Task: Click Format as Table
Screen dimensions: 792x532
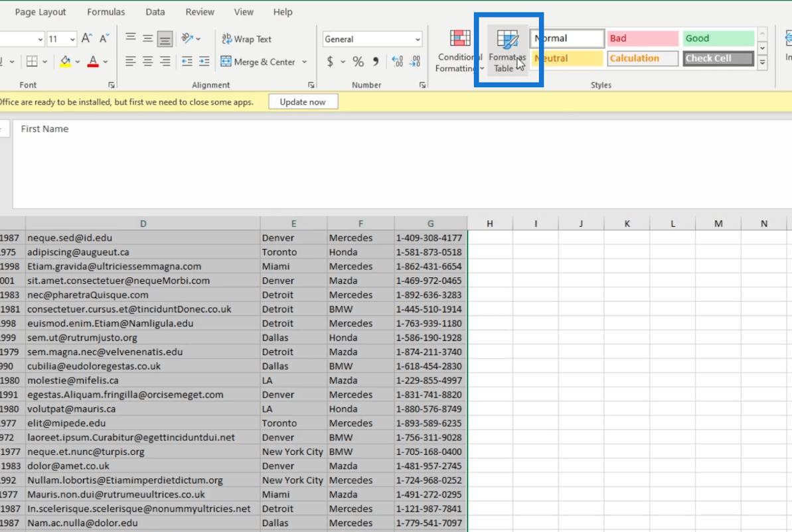Action: [507, 51]
